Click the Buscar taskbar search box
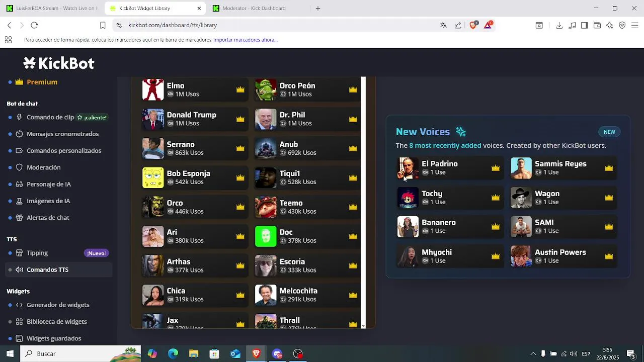644x362 pixels. click(x=80, y=353)
